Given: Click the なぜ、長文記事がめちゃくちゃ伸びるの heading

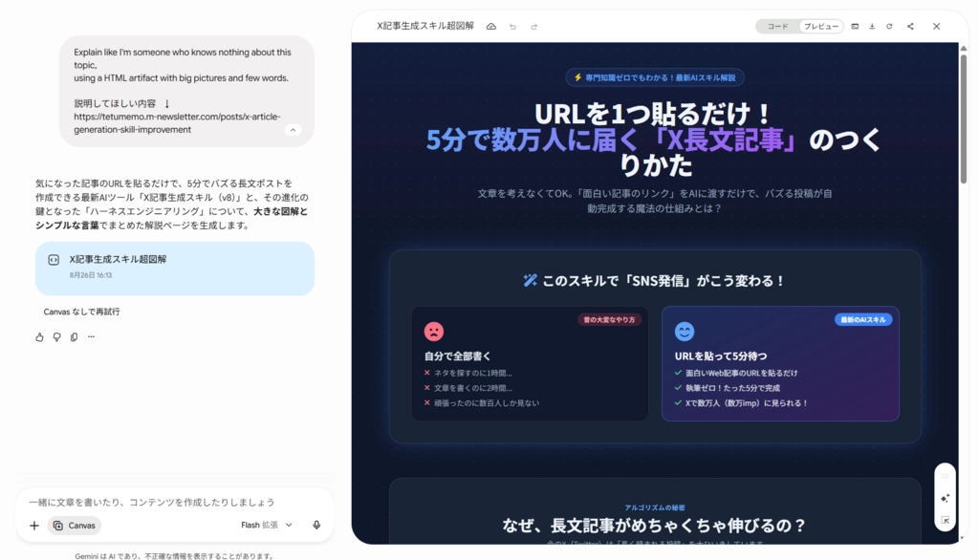Looking at the screenshot, I should [654, 526].
